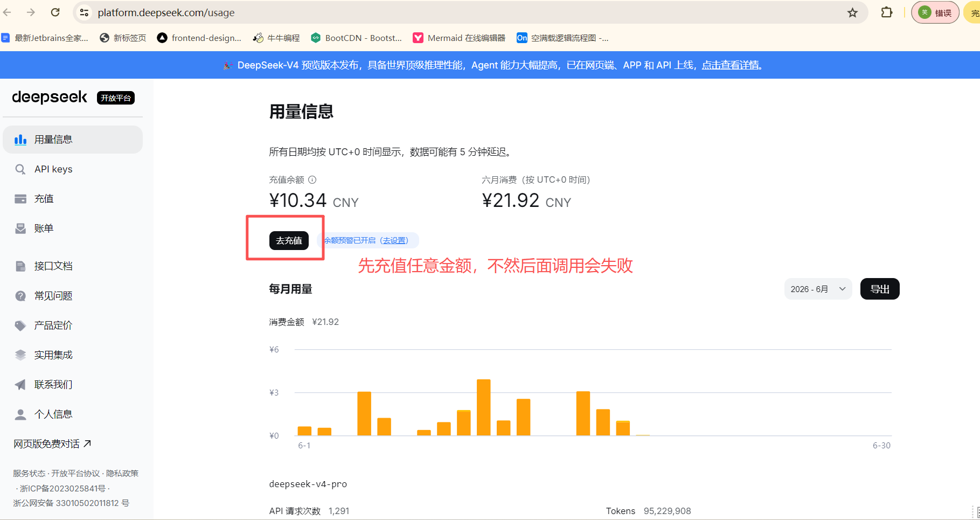The height and width of the screenshot is (520, 980).
Task: Open the 网页版免费对话 external link
Action: click(x=52, y=444)
